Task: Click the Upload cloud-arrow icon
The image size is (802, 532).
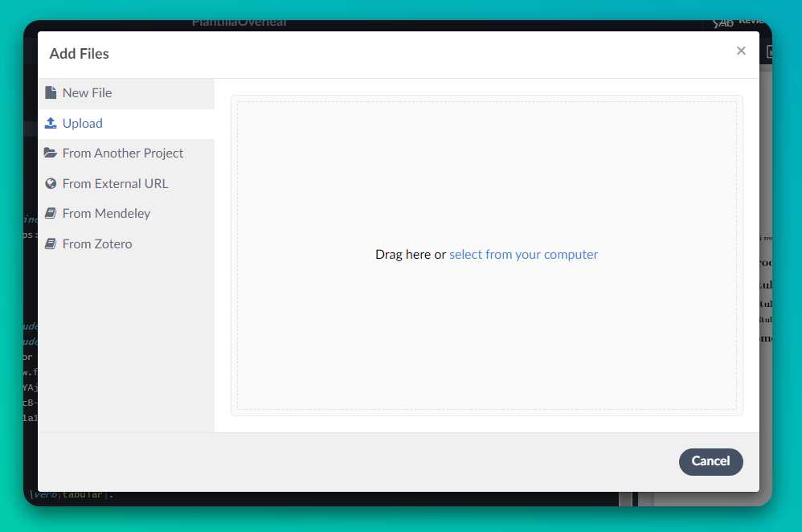Action: pos(50,123)
